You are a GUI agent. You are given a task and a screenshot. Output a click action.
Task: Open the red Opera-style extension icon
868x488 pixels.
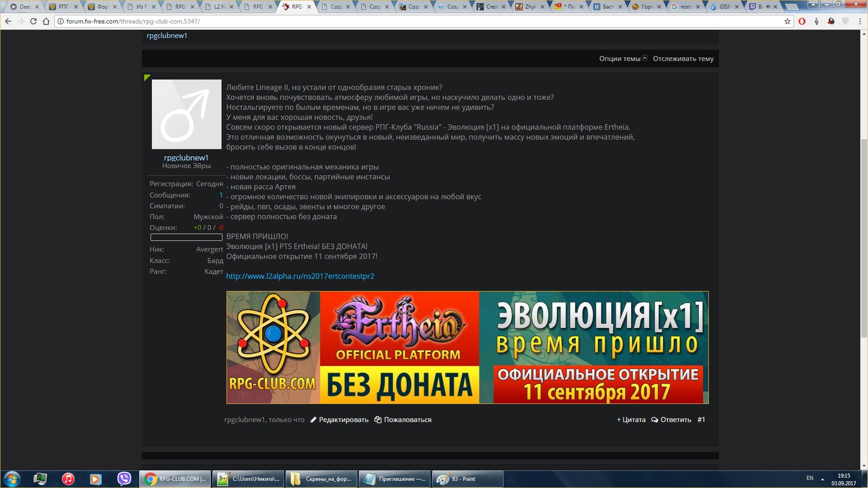802,21
